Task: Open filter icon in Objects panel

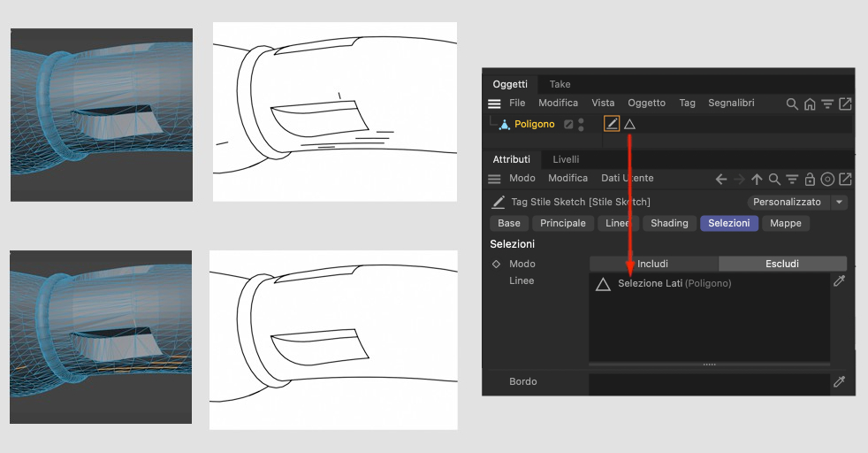Action: click(827, 104)
